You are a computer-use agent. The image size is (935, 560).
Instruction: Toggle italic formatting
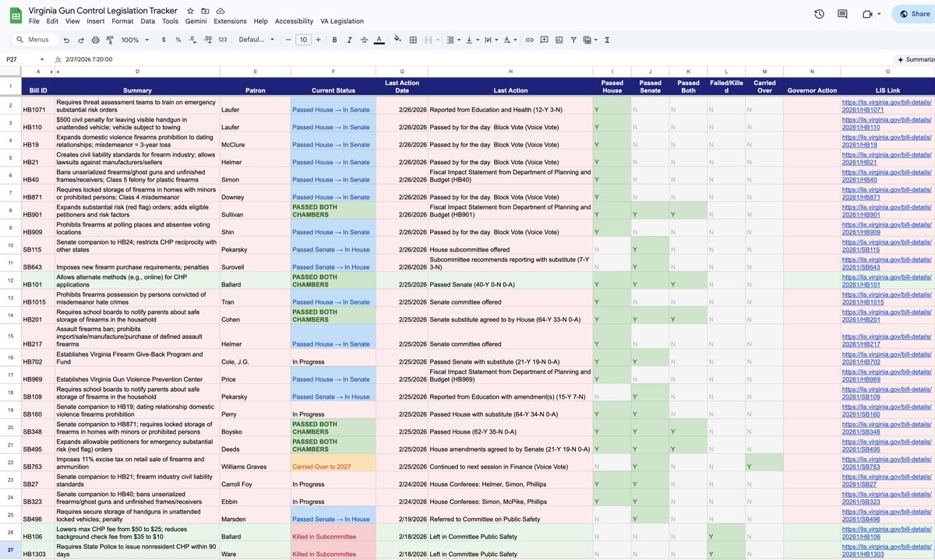350,40
